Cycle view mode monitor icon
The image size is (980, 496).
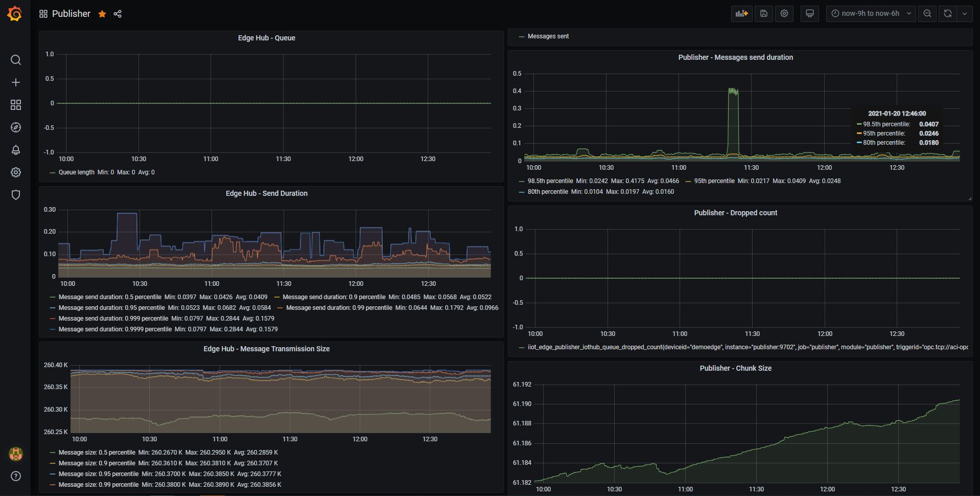tap(810, 14)
